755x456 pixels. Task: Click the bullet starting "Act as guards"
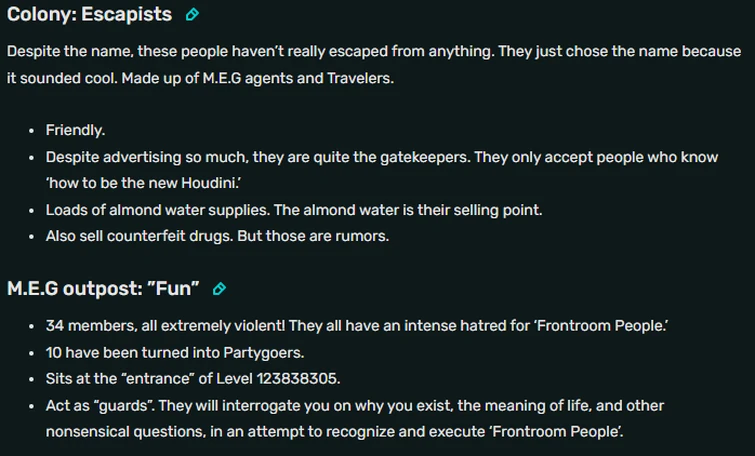click(x=354, y=406)
